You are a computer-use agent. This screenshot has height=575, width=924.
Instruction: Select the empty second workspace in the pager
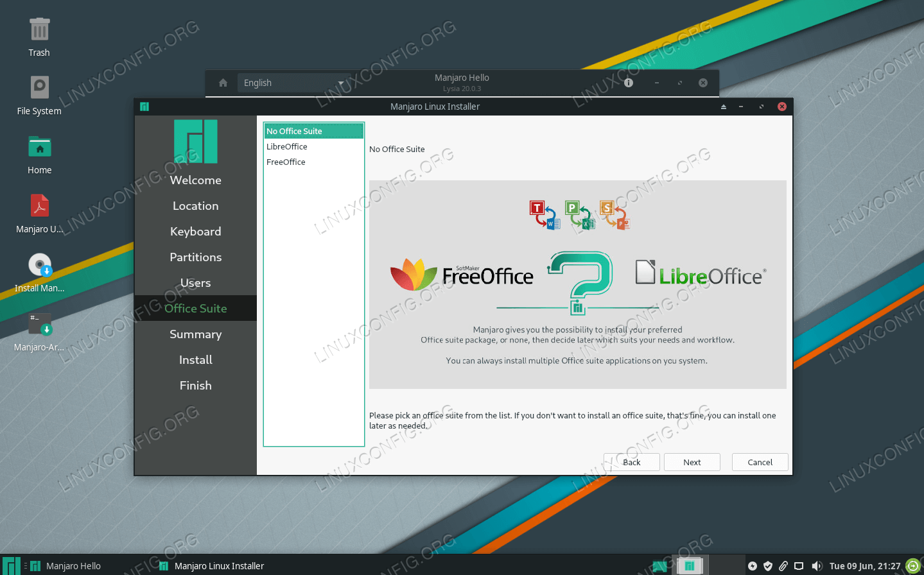click(726, 565)
